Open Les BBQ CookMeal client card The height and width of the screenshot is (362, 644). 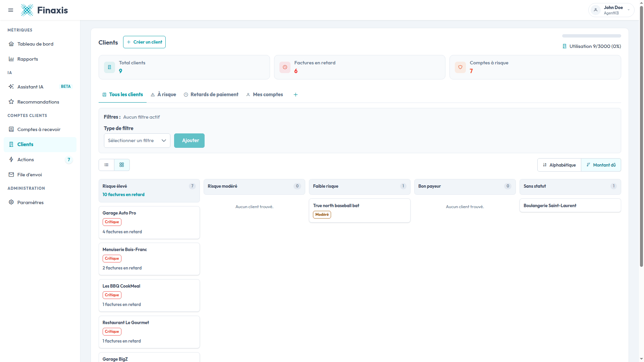tap(149, 295)
